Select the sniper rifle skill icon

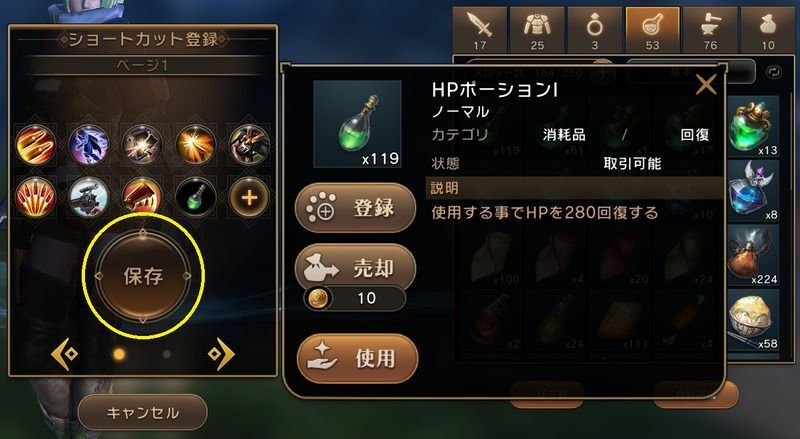(x=88, y=197)
